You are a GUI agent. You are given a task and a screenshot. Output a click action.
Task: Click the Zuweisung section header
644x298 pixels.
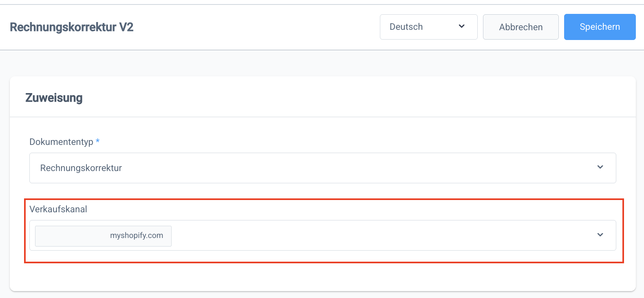53,98
